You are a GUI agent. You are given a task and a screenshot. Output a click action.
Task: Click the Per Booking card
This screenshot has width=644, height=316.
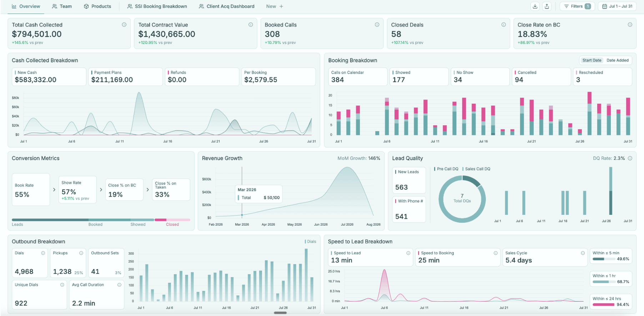click(278, 76)
